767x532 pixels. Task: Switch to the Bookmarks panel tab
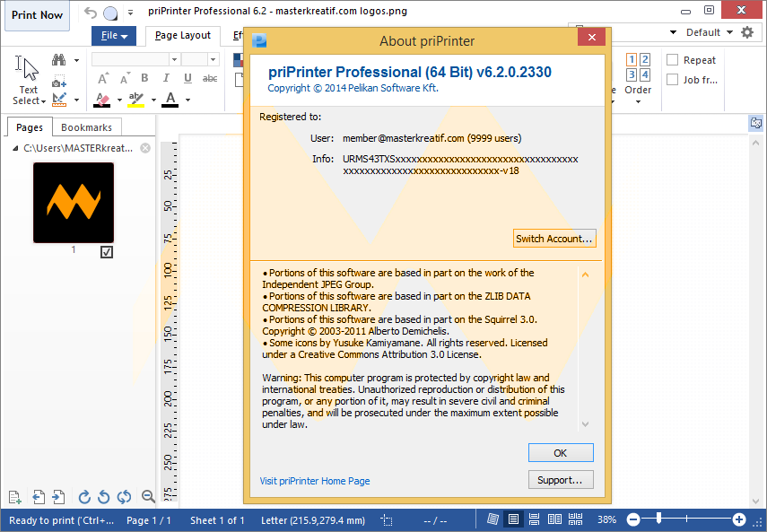click(x=87, y=127)
